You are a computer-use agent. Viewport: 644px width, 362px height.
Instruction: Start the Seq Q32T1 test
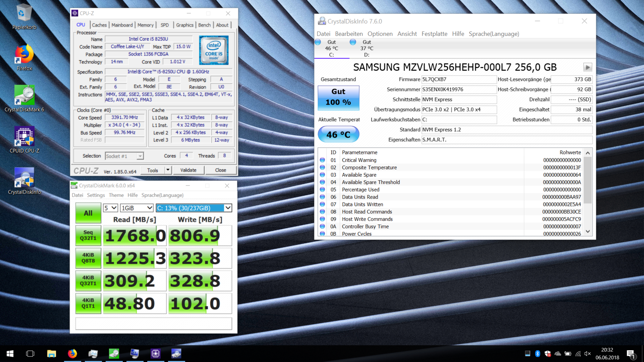(88, 235)
